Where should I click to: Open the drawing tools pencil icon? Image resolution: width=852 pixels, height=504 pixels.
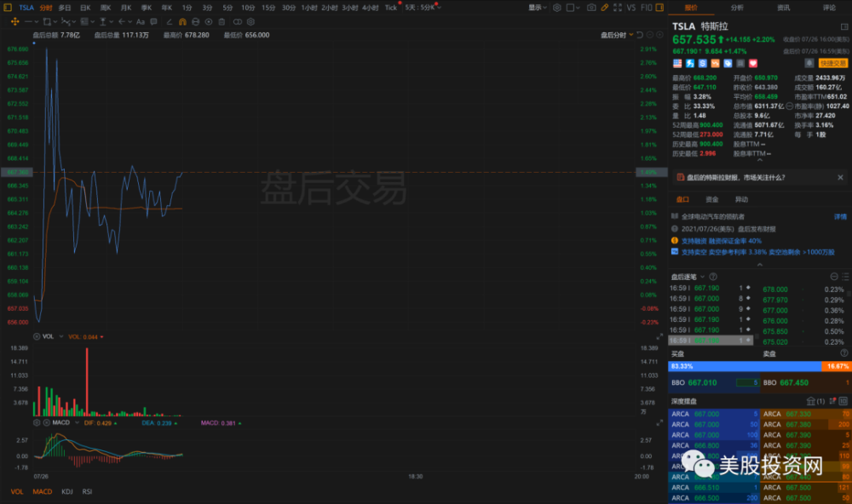pos(605,8)
